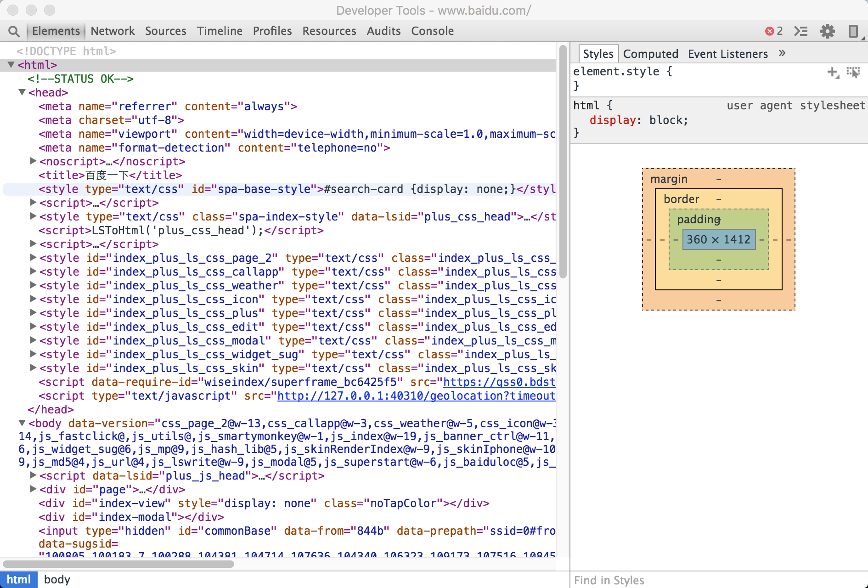Open the 127.0.0.1 geolocation link
This screenshot has height=588, width=868.
417,396
